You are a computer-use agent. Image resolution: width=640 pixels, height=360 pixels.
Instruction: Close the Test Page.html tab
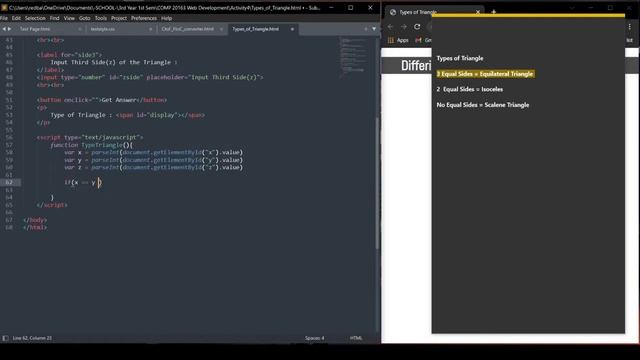[x=80, y=29]
